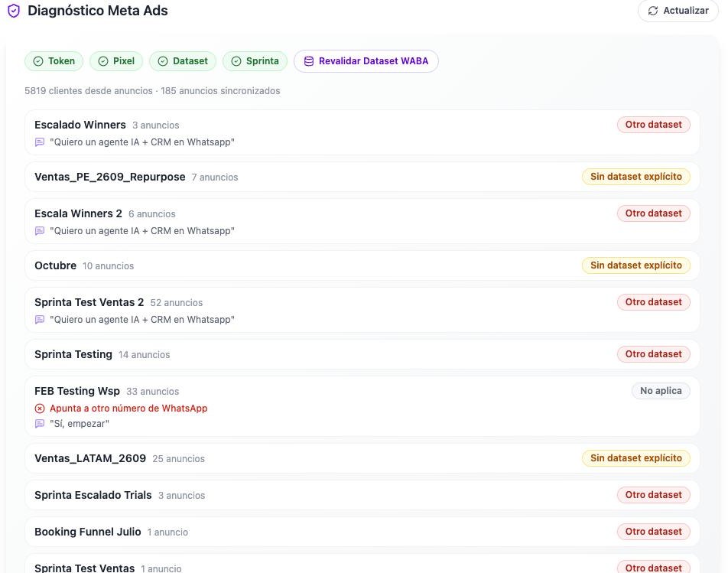
Task: Click message icon under Escala Winners 2
Action: point(40,231)
